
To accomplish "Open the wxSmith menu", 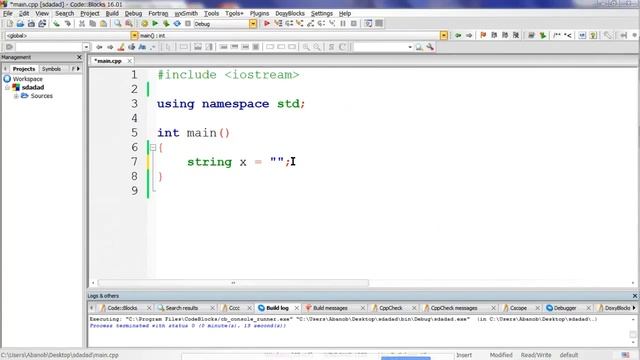I will [x=186, y=13].
